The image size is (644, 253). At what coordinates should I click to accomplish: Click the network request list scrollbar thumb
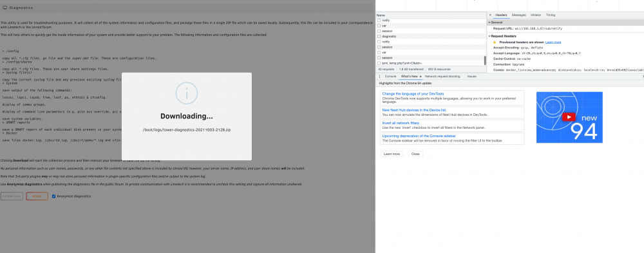485,61
